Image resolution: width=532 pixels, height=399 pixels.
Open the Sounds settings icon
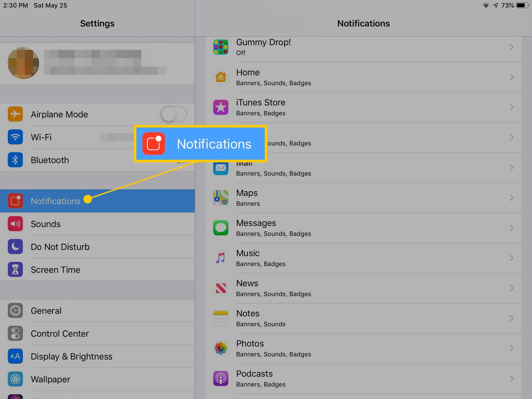[x=15, y=224]
